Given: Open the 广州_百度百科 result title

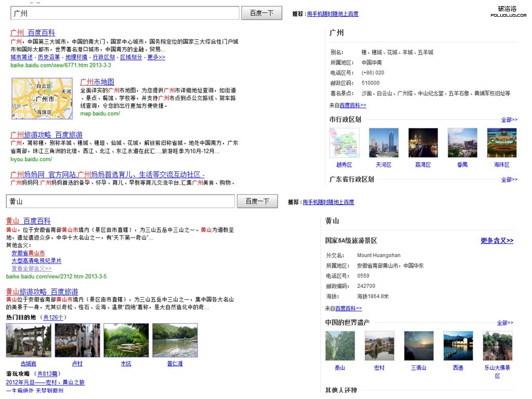Looking at the screenshot, I should point(33,33).
